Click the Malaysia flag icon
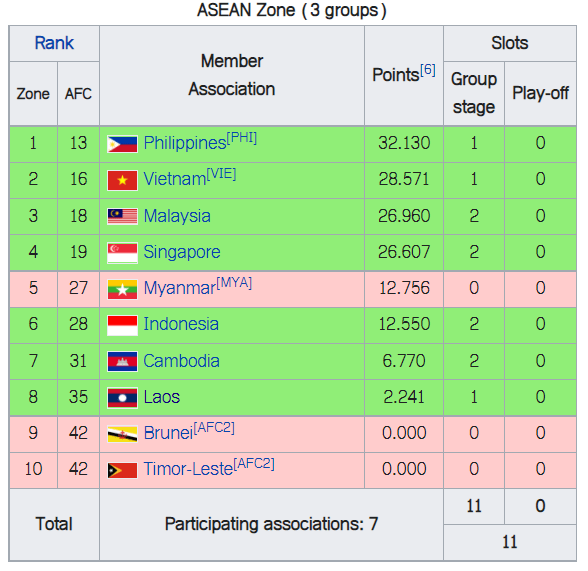This screenshot has width=588, height=571. (122, 216)
